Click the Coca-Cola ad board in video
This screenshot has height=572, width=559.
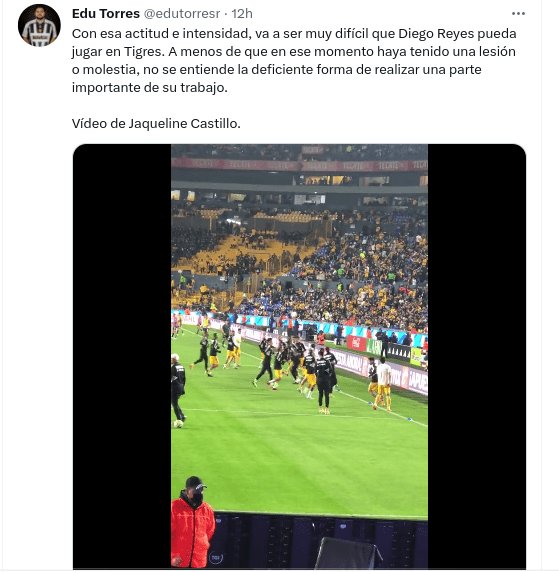(356, 343)
